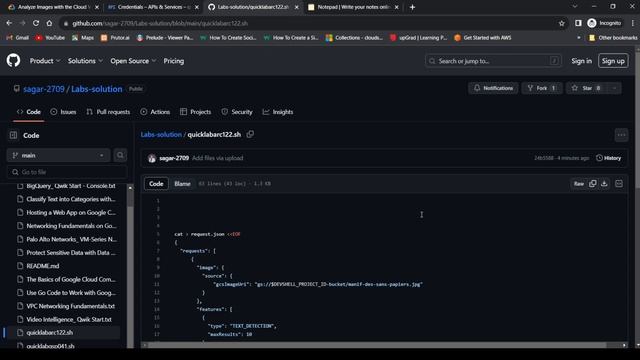This screenshot has width=640, height=360.
Task: Open the Pricing page
Action: click(173, 61)
